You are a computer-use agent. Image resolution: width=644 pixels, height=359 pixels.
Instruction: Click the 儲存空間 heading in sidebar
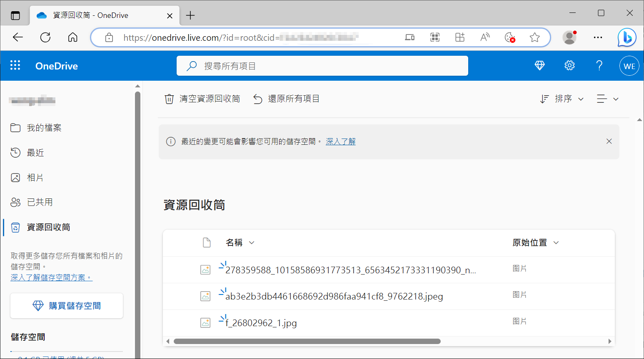28,337
